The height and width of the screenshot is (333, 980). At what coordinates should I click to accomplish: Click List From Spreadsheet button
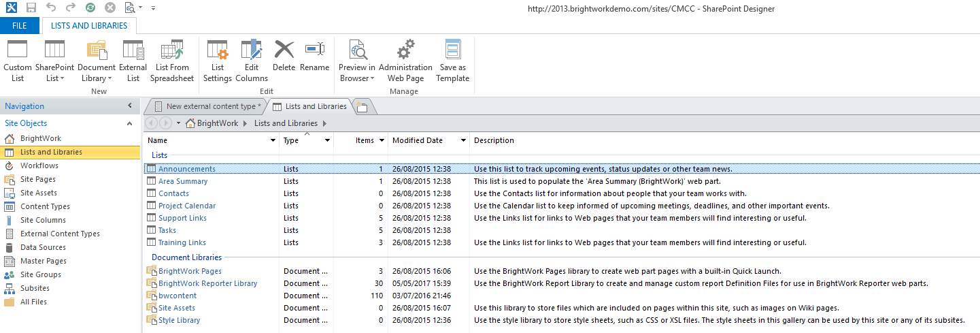point(172,61)
